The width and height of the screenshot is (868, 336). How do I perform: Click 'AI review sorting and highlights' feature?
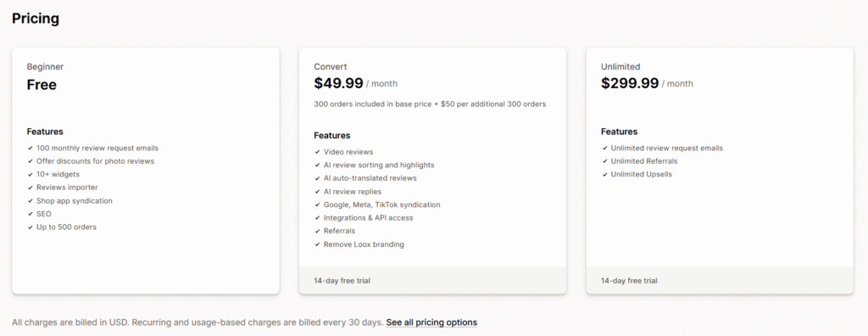[x=379, y=165]
